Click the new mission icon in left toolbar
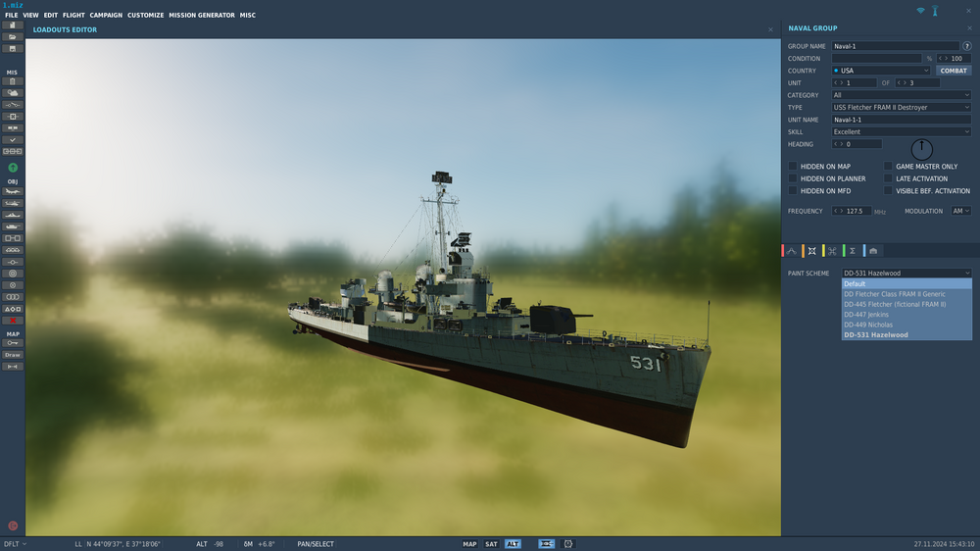Viewport: 980px width, 551px height. tap(13, 25)
